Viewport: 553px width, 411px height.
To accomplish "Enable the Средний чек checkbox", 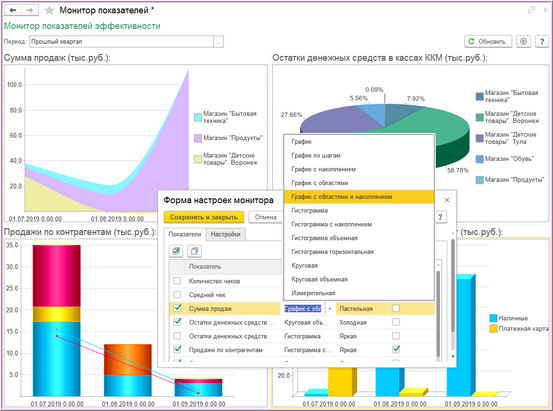I will [177, 295].
